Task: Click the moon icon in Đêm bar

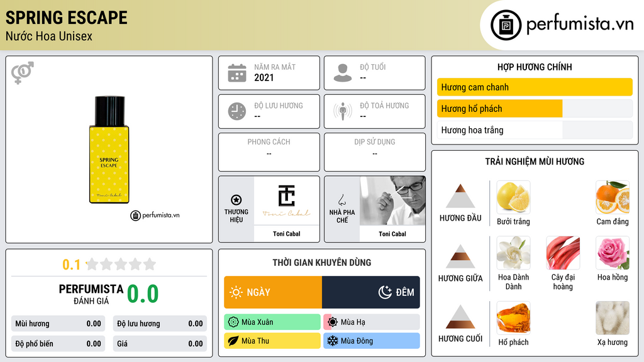Action: coord(385,292)
